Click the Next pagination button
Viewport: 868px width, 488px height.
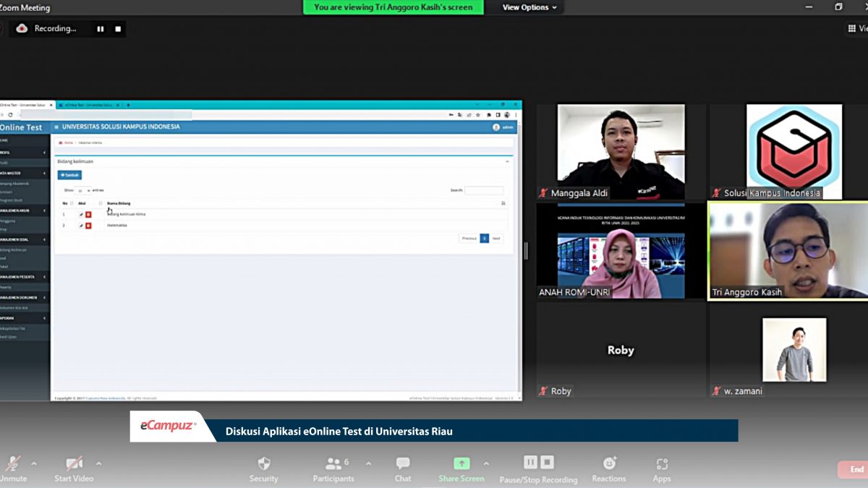click(x=496, y=238)
